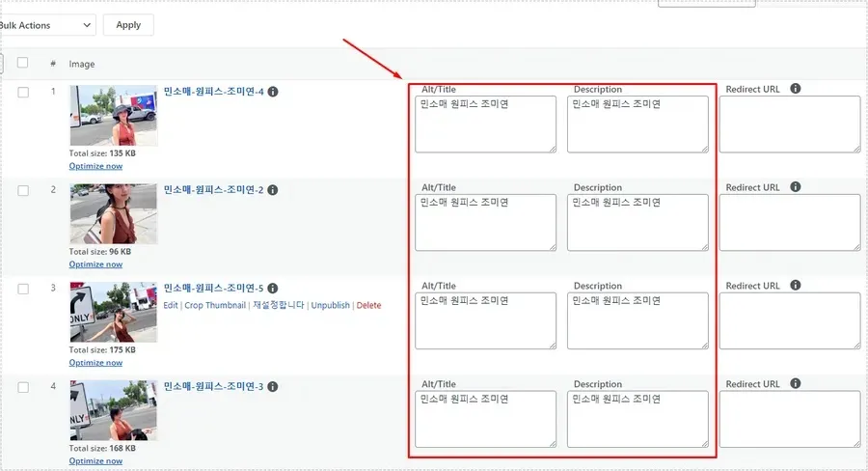Focus Alt/Title field of row 2

point(485,222)
